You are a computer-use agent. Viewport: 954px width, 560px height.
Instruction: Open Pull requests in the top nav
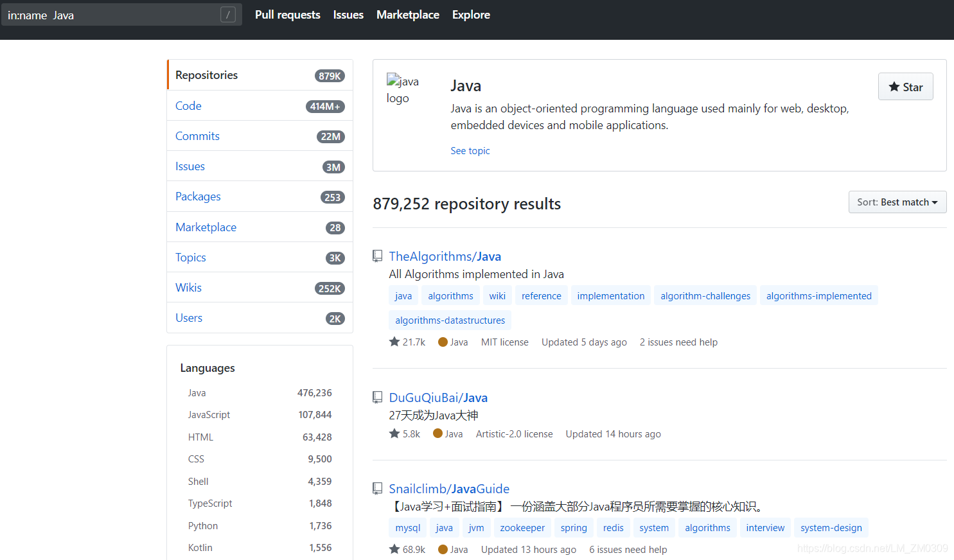288,15
